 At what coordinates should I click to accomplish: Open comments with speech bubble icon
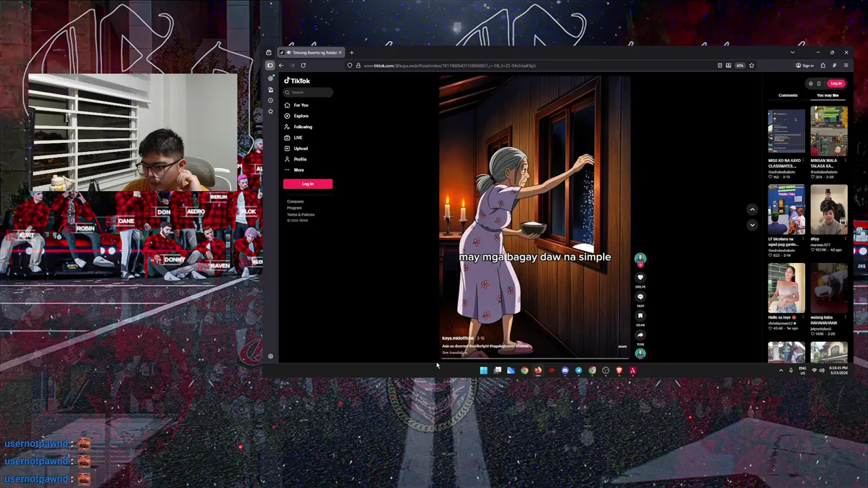pos(640,297)
